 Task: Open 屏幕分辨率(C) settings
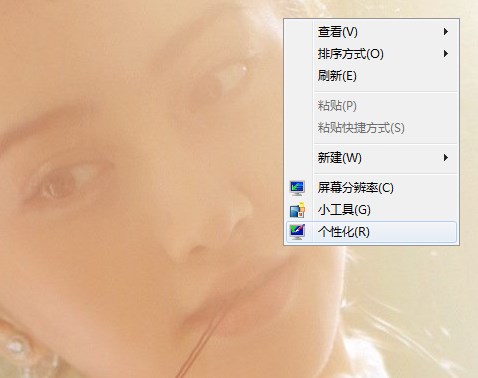(x=371, y=188)
